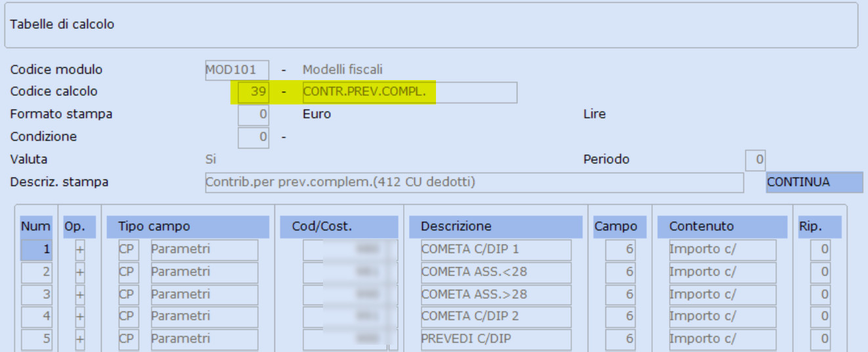
Task: Click the Condizione value field
Action: coord(253,137)
